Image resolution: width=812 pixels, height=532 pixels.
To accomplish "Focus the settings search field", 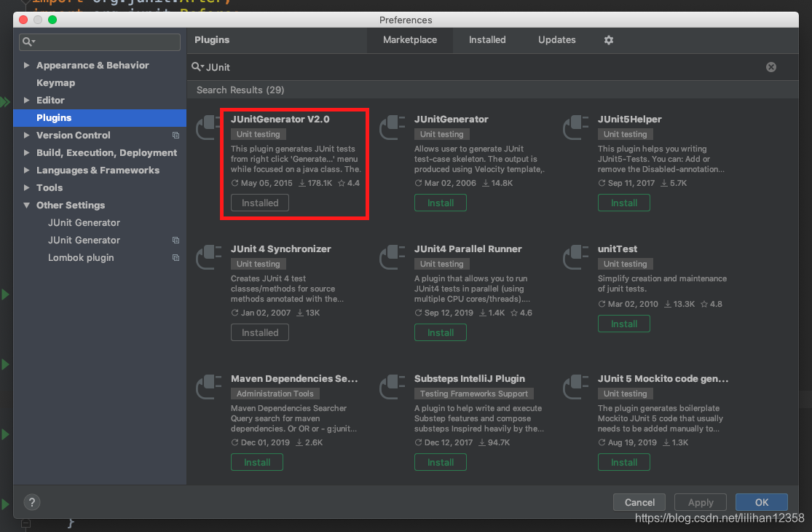I will point(100,42).
